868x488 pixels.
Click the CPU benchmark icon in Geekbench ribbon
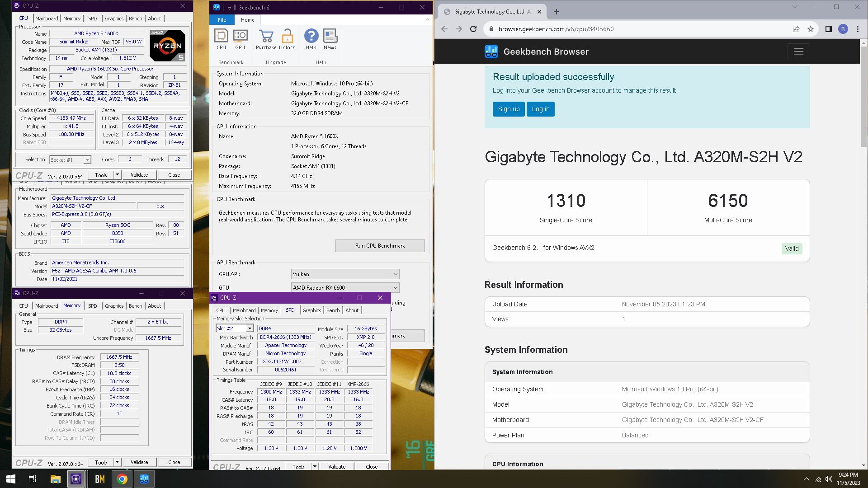point(221,39)
